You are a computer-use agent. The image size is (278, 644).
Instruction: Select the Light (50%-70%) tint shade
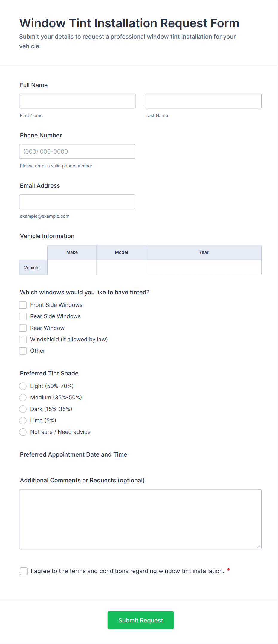[x=23, y=386]
